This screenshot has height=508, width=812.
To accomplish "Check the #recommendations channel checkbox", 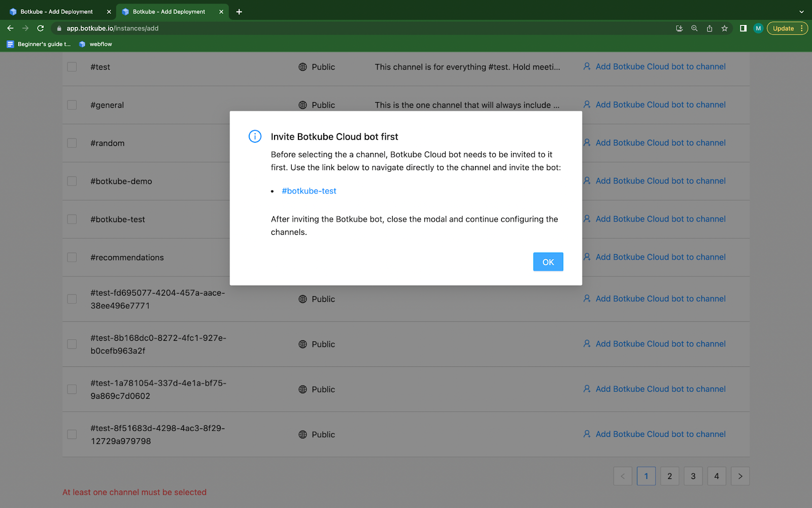I will pyautogui.click(x=71, y=258).
